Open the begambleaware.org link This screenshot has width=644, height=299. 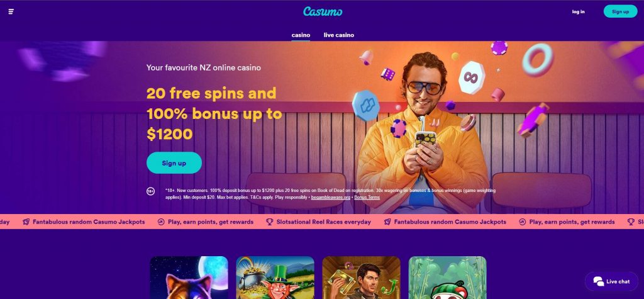(331, 198)
